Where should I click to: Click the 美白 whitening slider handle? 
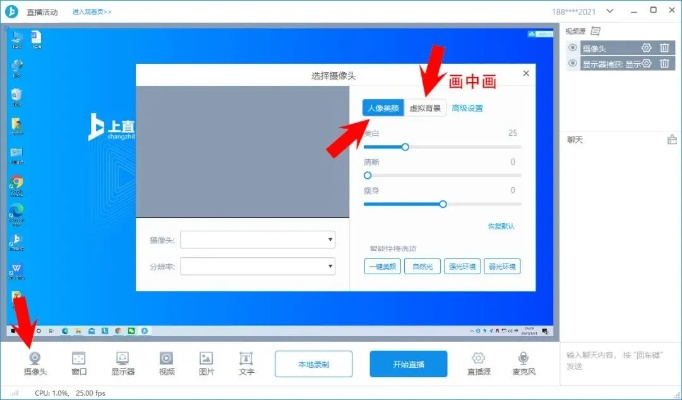pyautogui.click(x=405, y=147)
